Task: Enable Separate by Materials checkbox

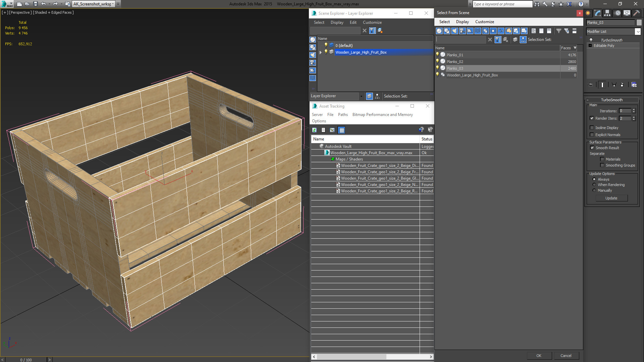Action: (x=602, y=159)
